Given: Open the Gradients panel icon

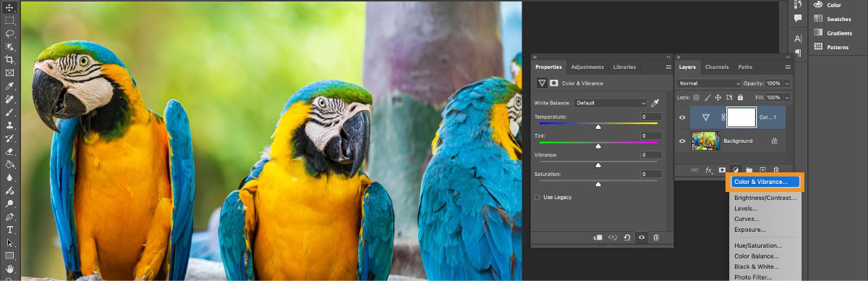Looking at the screenshot, I should 818,33.
